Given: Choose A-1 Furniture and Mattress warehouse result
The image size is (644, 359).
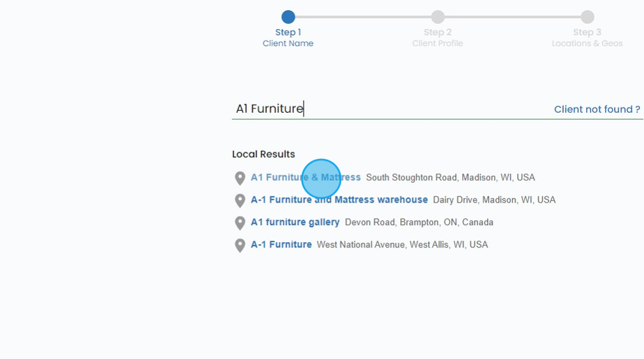Looking at the screenshot, I should [339, 200].
